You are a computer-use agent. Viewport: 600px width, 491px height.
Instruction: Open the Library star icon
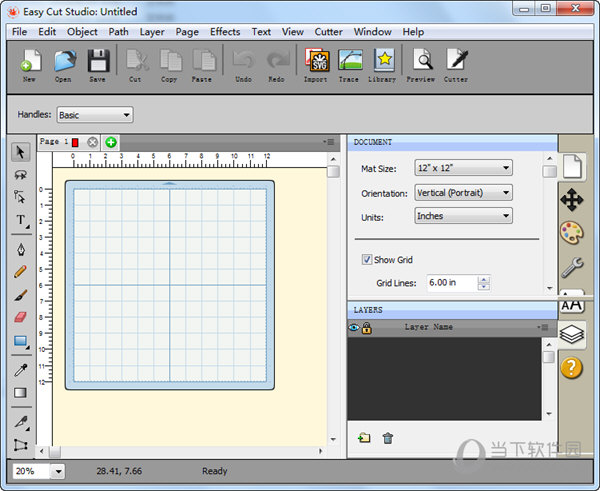(384, 60)
